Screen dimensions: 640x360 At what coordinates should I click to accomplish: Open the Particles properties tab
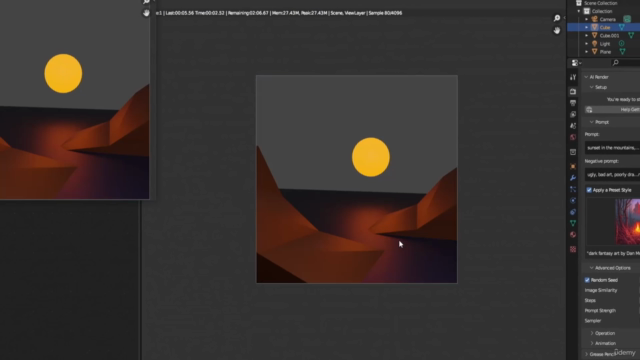click(x=573, y=189)
